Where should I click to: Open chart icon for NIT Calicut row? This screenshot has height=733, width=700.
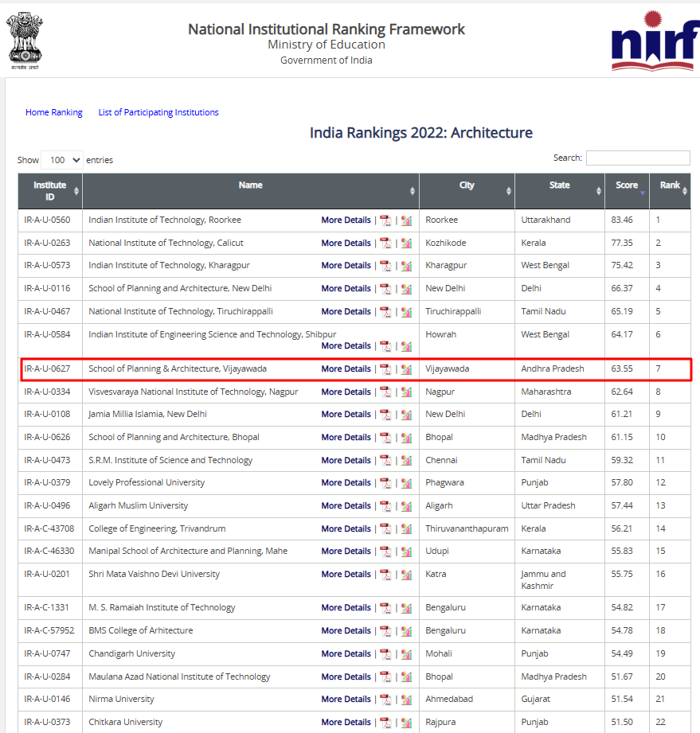tap(407, 243)
